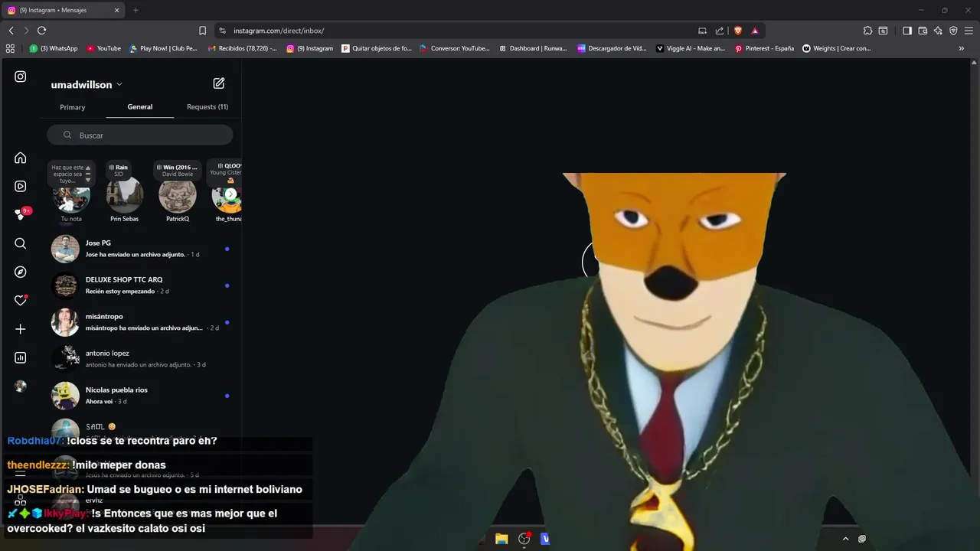
Task: Open apps grid icon in bookmarks bar
Action: [x=10, y=48]
